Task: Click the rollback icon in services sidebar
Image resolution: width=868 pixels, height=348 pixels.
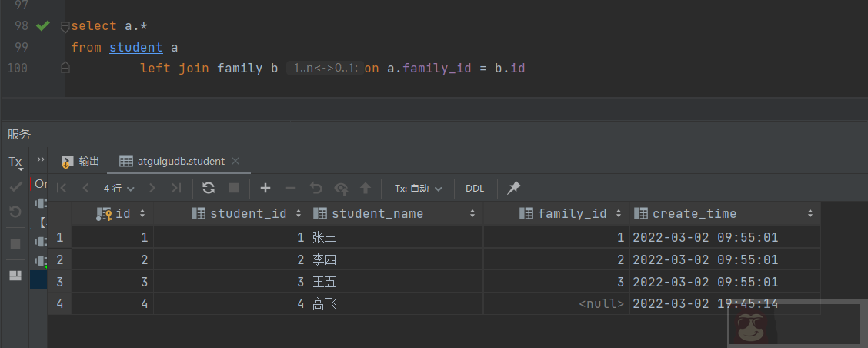Action: point(15,211)
